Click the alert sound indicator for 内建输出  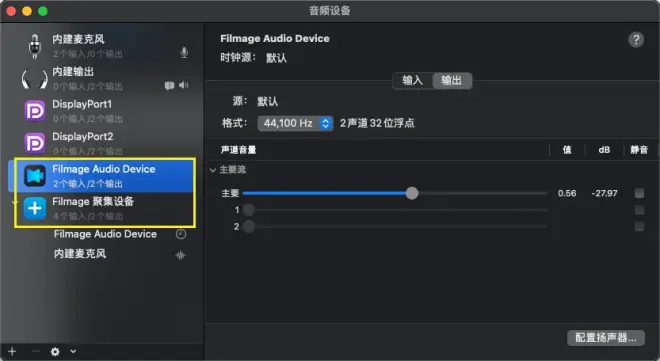pyautogui.click(x=169, y=86)
